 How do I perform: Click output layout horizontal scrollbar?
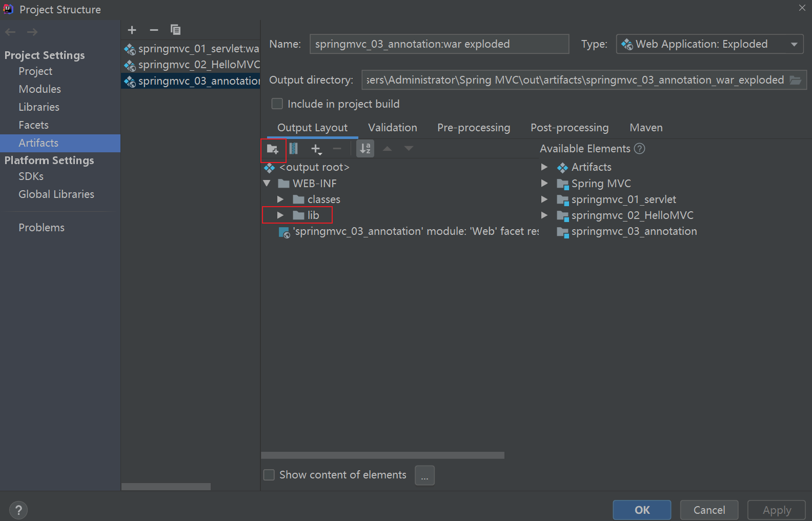[382, 455]
